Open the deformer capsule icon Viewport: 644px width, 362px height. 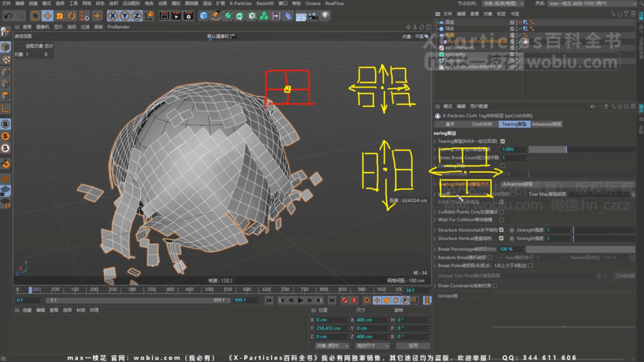288,16
